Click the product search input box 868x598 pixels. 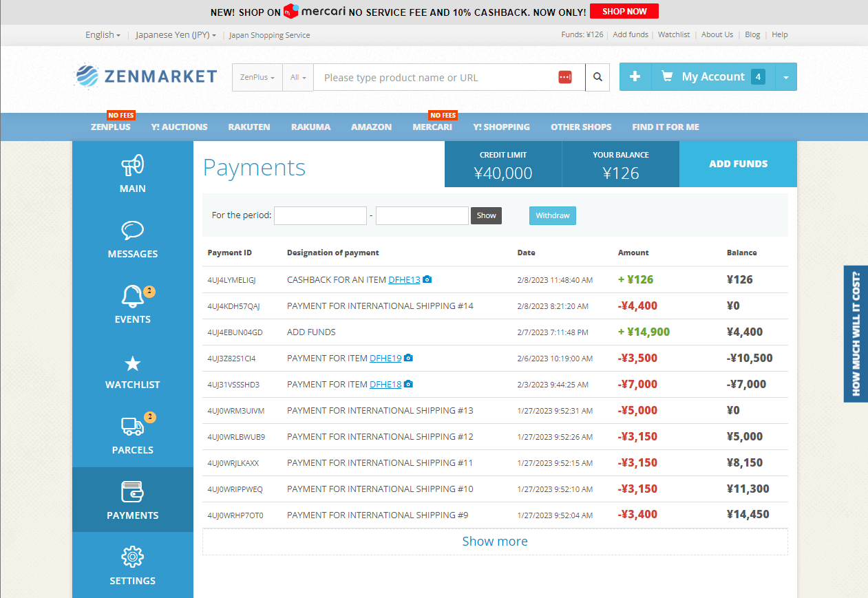pyautogui.click(x=449, y=77)
